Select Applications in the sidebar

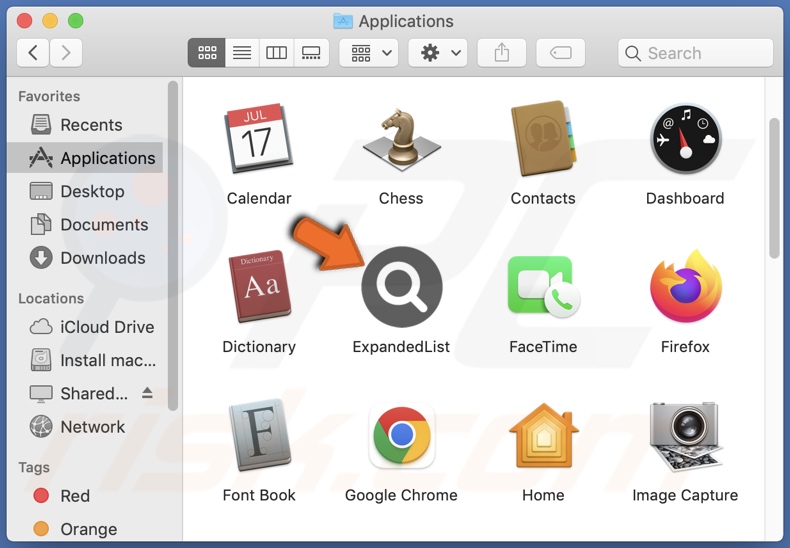[x=85, y=158]
